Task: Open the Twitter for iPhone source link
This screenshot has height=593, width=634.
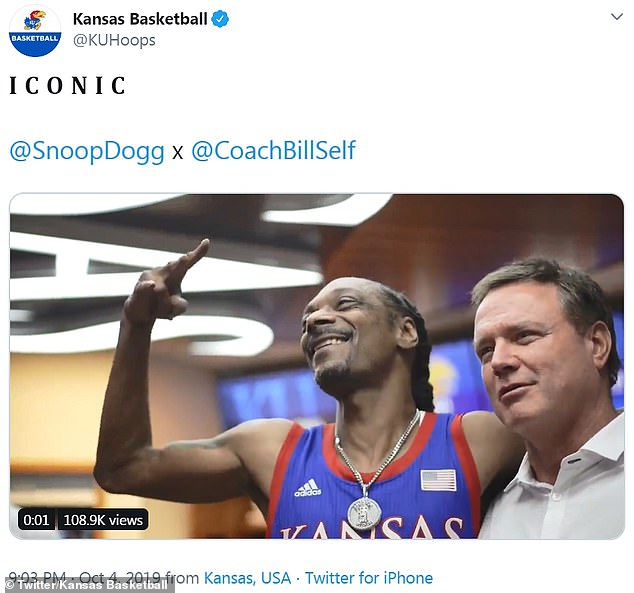Action: tap(368, 577)
